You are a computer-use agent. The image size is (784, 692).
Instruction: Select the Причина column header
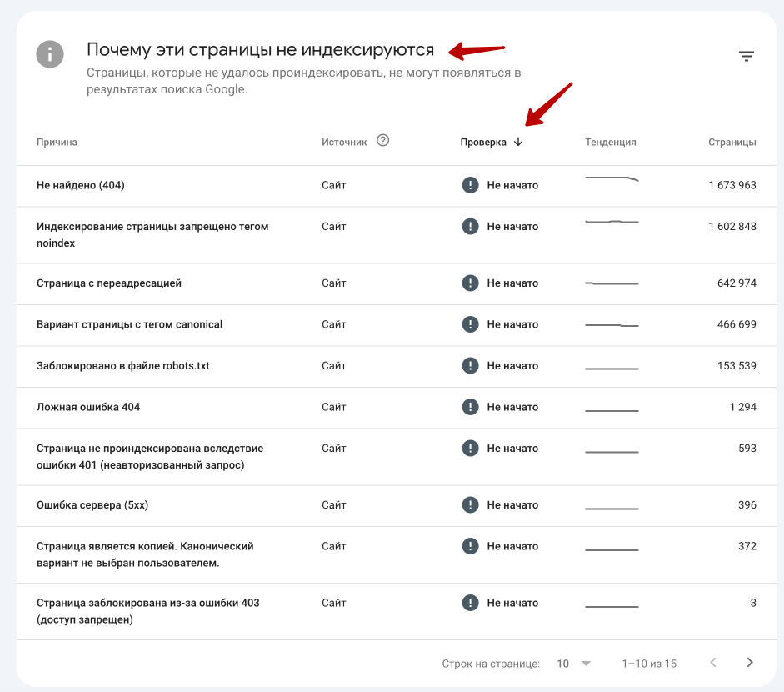pos(56,142)
